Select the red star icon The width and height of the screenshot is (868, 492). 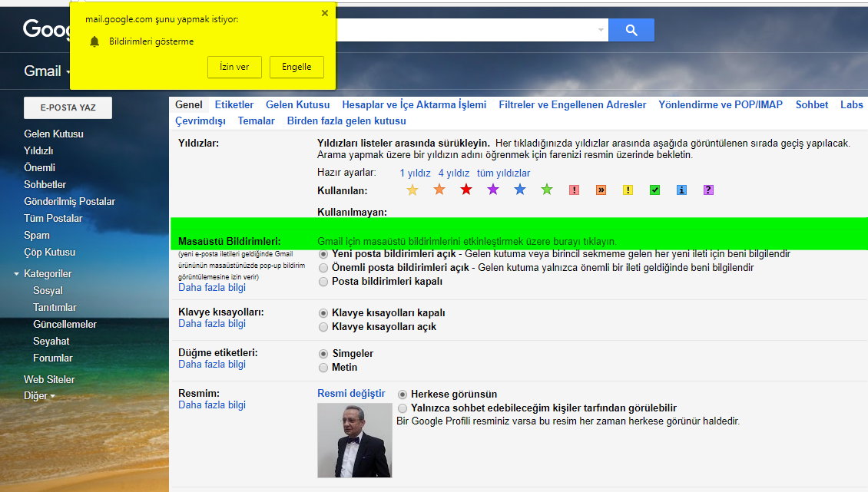[x=466, y=190]
